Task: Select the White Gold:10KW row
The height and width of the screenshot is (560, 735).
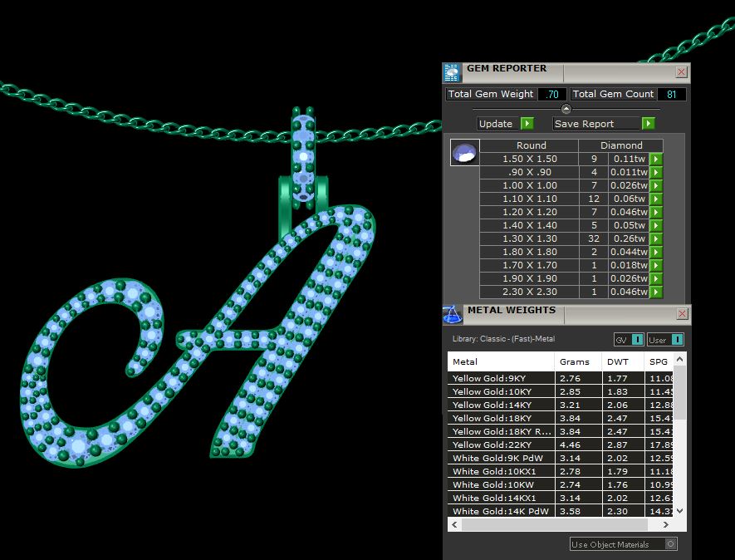Action: 561,484
